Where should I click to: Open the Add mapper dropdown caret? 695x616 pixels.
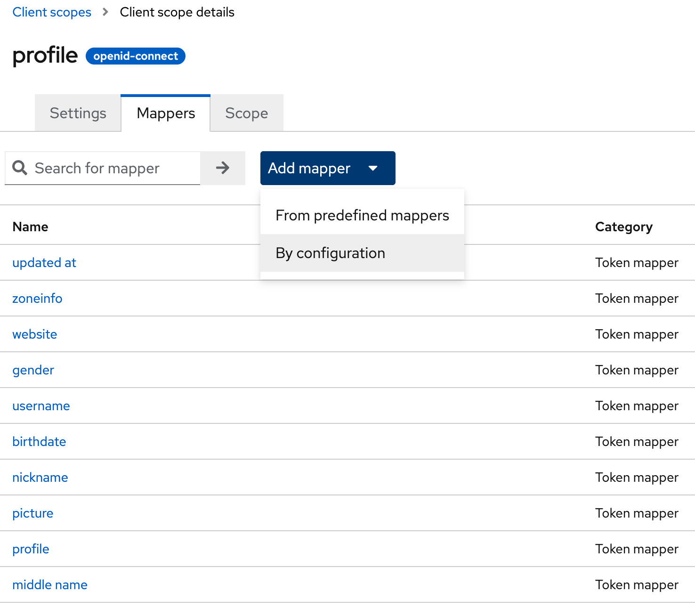click(x=373, y=168)
